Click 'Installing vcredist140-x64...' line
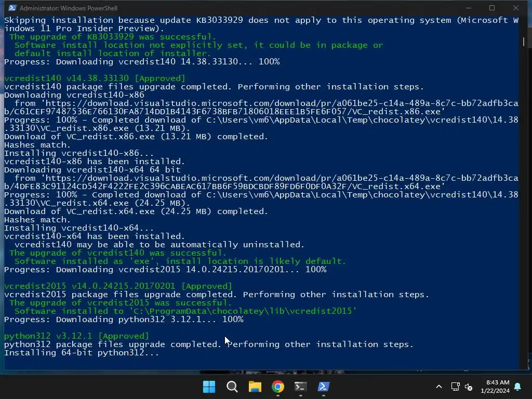This screenshot has width=532, height=399. pos(79,228)
